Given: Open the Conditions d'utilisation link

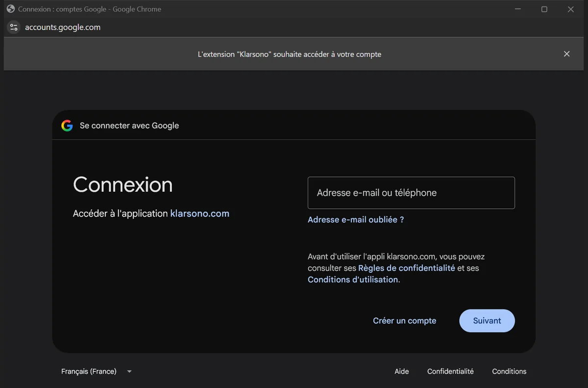Looking at the screenshot, I should click(353, 280).
